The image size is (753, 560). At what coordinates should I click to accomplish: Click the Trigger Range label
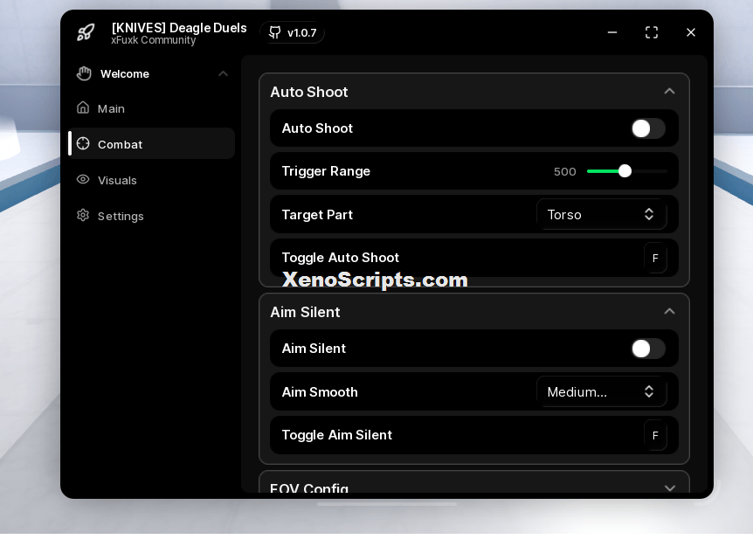tap(326, 171)
